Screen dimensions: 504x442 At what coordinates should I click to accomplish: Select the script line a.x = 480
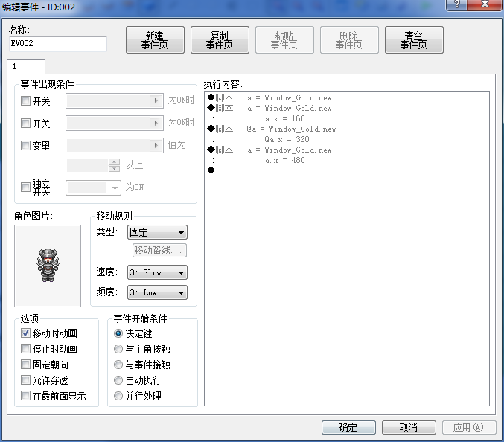(x=285, y=160)
